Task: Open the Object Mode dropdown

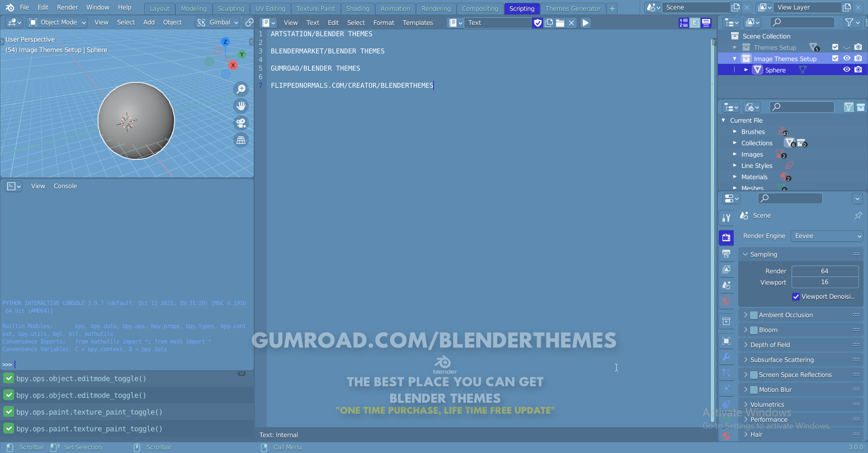Action: coord(57,22)
